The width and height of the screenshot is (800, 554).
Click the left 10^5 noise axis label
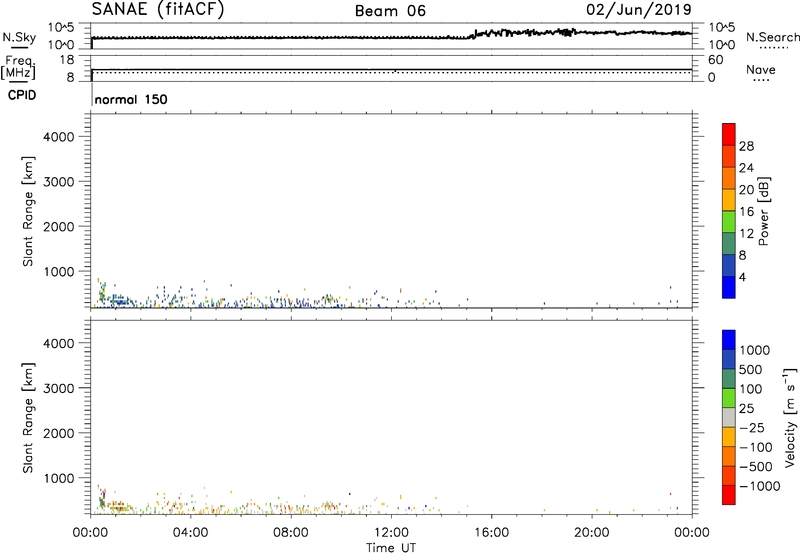pyautogui.click(x=61, y=28)
